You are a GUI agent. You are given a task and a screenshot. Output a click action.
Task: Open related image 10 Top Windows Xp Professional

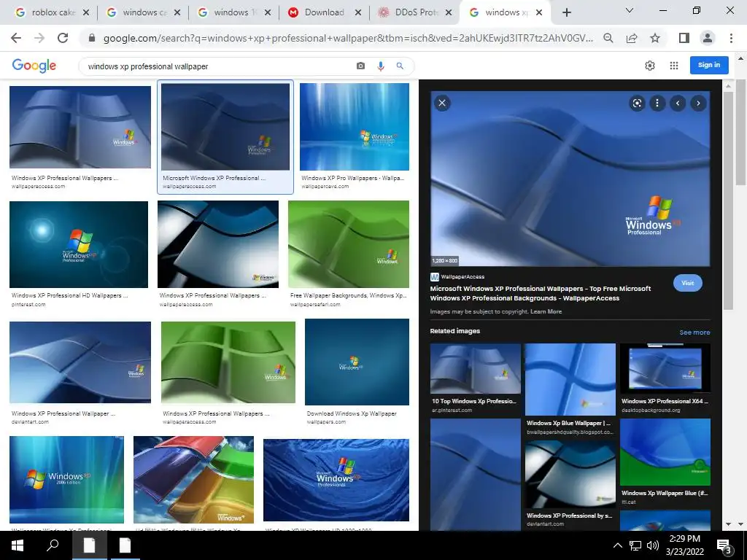point(475,368)
